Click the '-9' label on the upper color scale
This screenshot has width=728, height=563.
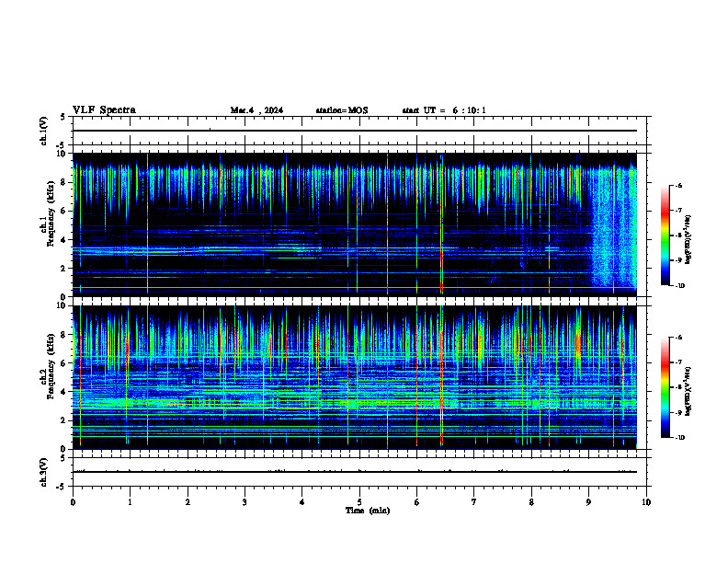pyautogui.click(x=677, y=260)
